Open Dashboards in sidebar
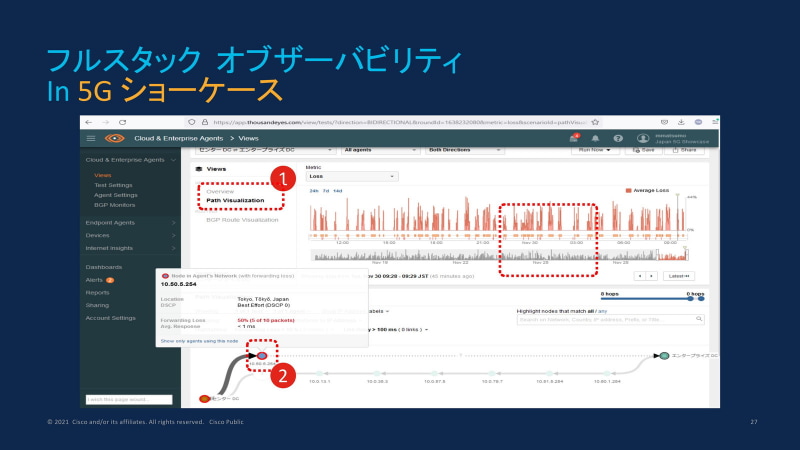Screen dimensions: 800x450 [x=104, y=267]
